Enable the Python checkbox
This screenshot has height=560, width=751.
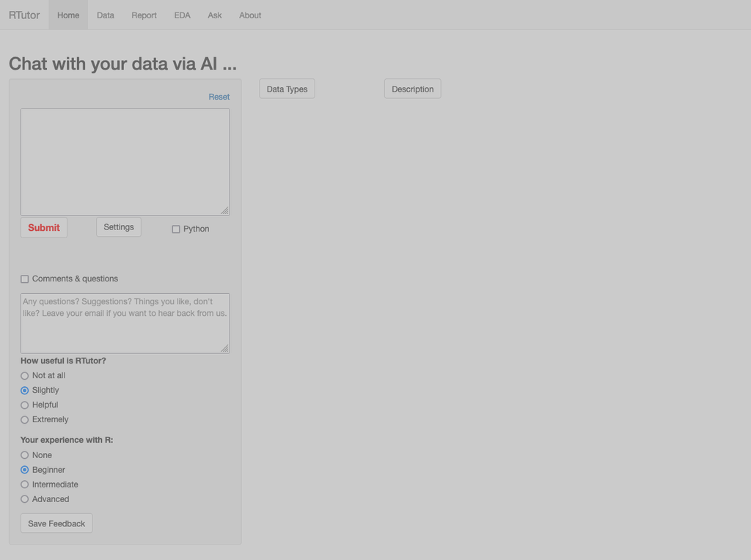[176, 229]
